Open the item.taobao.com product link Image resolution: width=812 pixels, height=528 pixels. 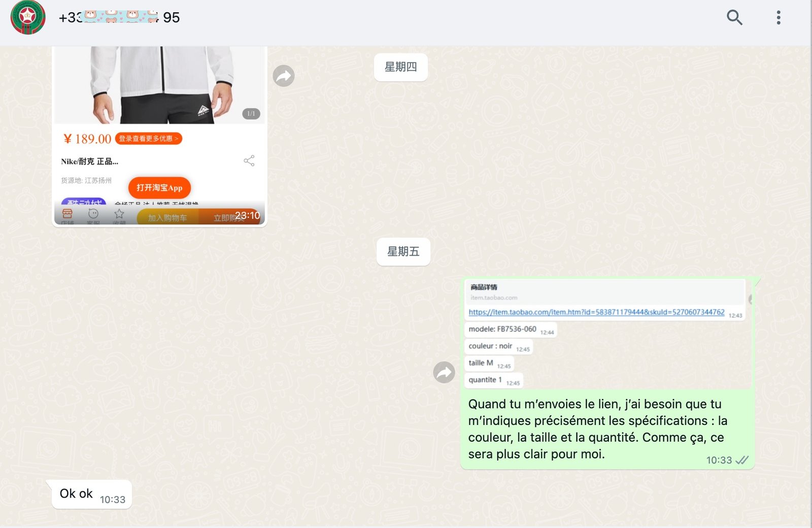[x=596, y=312]
